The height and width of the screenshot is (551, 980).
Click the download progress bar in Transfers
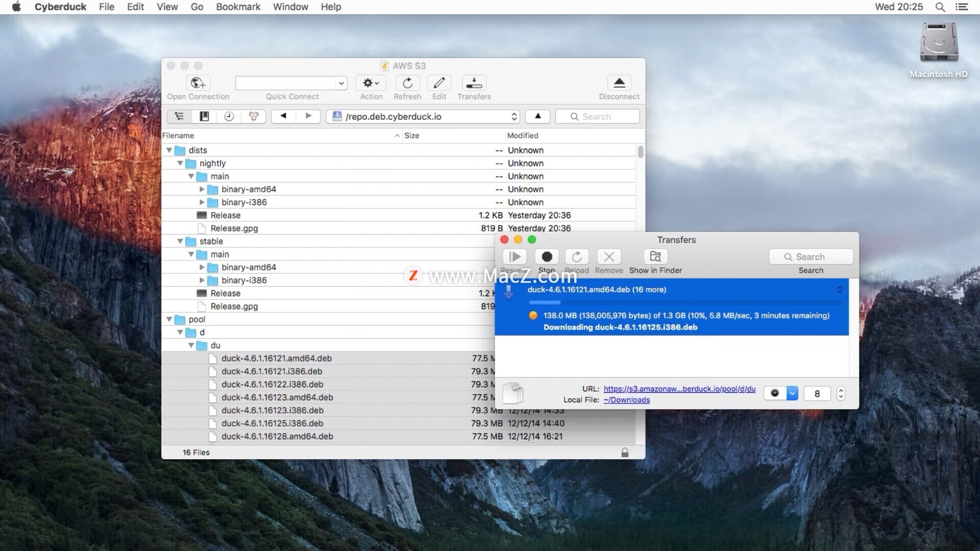685,303
